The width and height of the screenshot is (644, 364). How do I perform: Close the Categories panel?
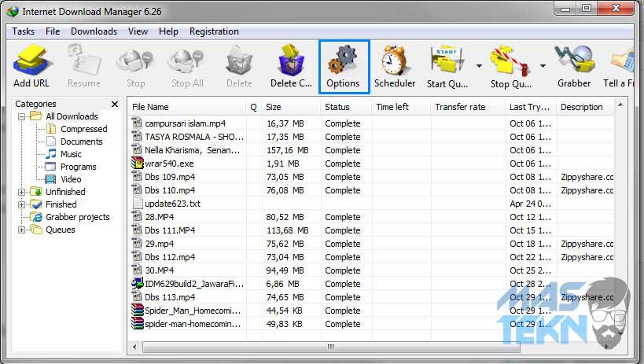tap(115, 104)
